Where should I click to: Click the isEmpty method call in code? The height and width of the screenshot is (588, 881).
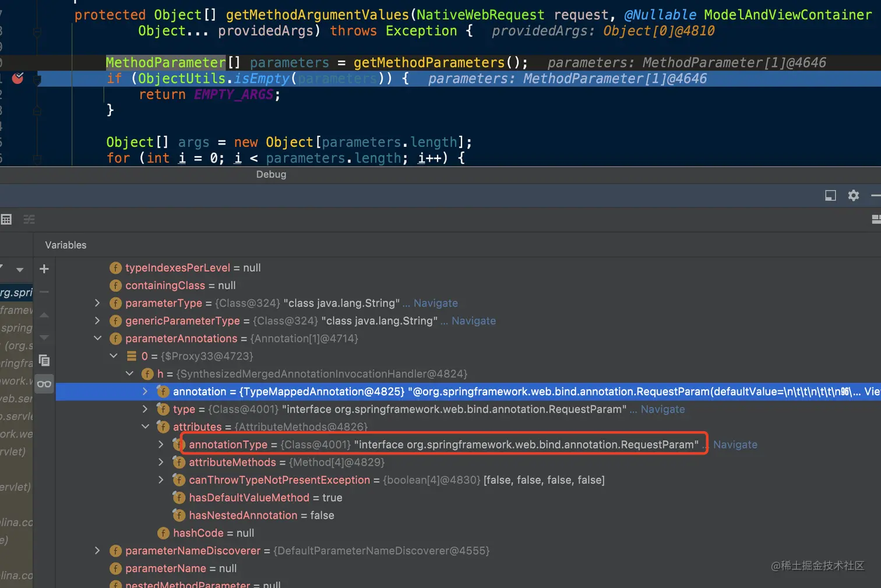261,78
